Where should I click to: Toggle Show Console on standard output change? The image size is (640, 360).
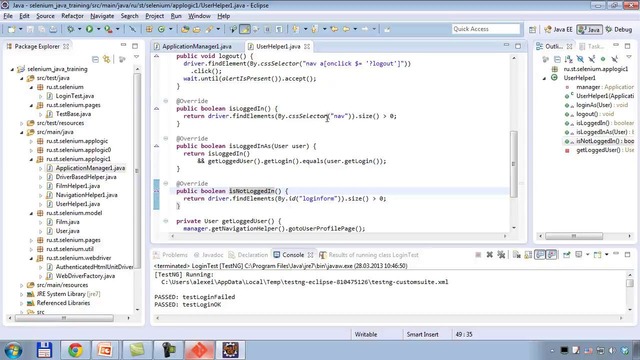coord(540,255)
